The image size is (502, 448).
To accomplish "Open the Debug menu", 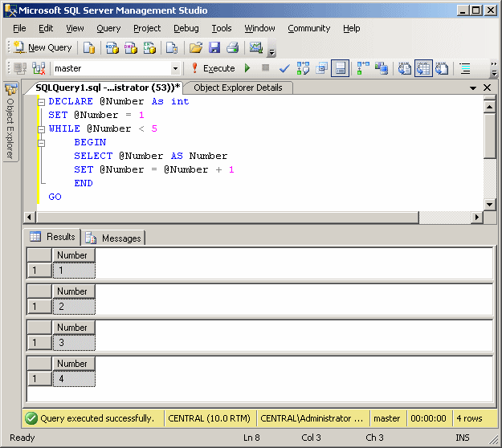I will 186,28.
